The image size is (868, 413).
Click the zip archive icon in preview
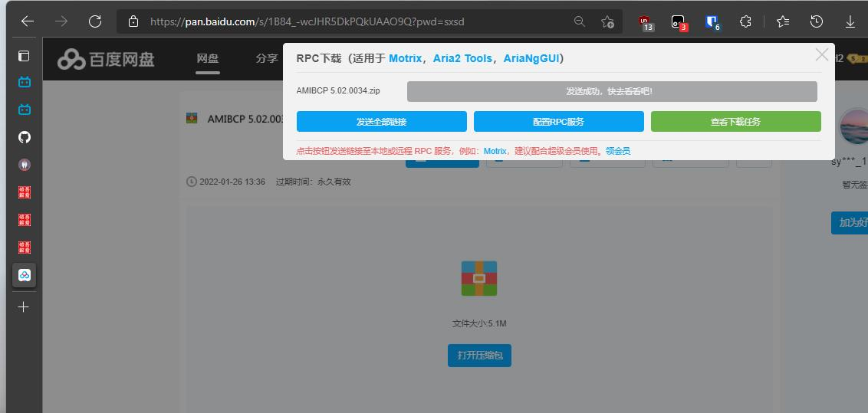pyautogui.click(x=478, y=279)
